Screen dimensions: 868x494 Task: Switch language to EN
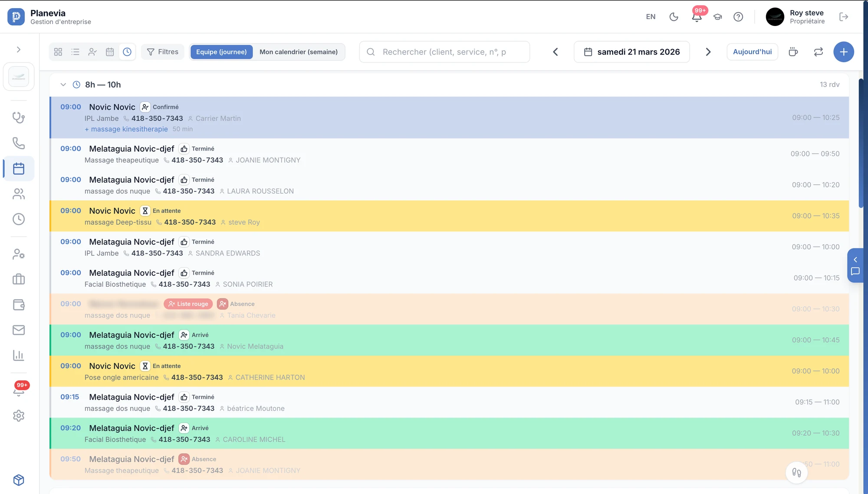651,17
